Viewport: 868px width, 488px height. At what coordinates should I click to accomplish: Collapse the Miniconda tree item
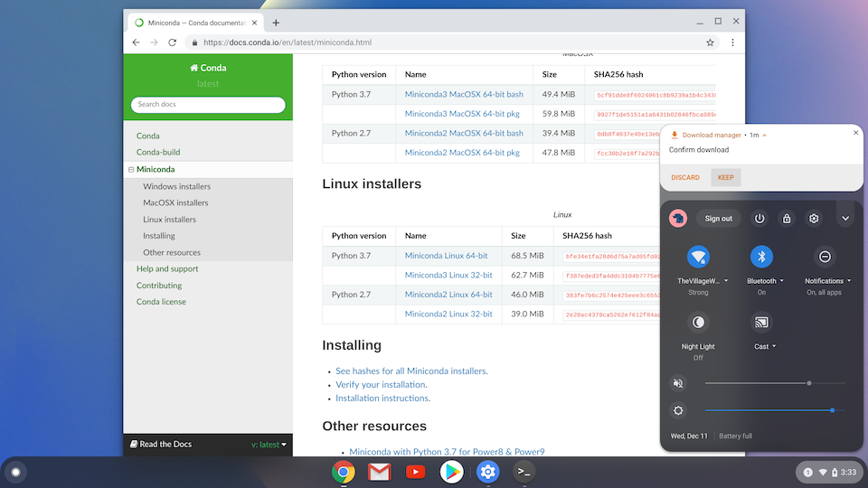point(131,169)
